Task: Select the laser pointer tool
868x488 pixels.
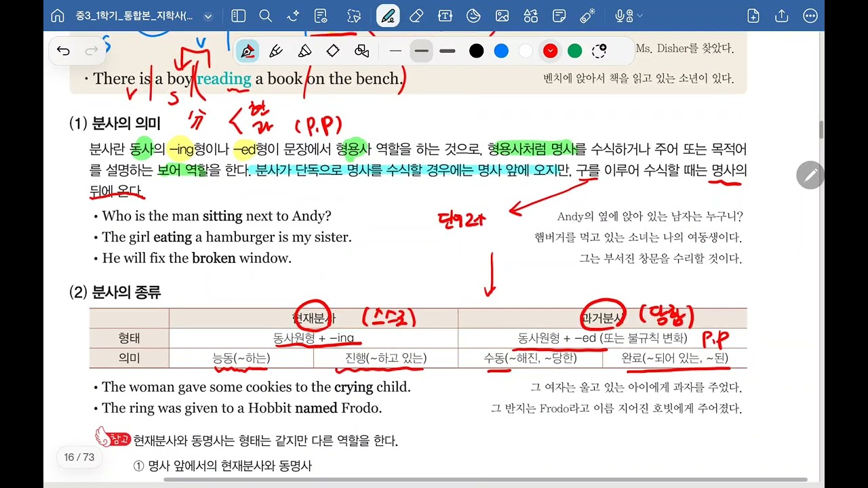Action: [x=587, y=16]
